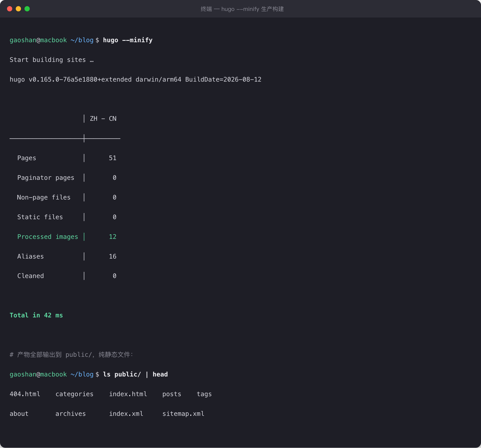Screen dimensions: 481x448
Task: Click 'sitemap.xml' in the listing
Action: 183,414
